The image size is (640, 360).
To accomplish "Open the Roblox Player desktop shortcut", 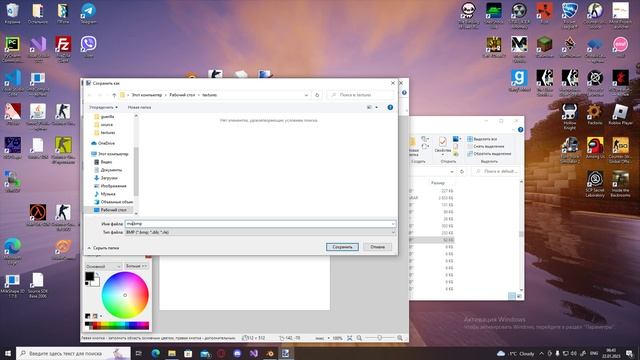I will [x=620, y=114].
